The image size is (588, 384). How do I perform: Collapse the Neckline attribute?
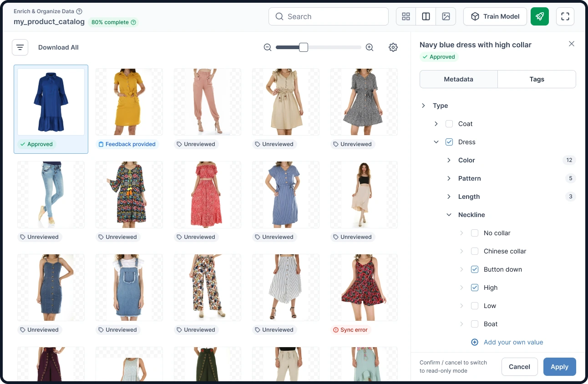tap(449, 215)
